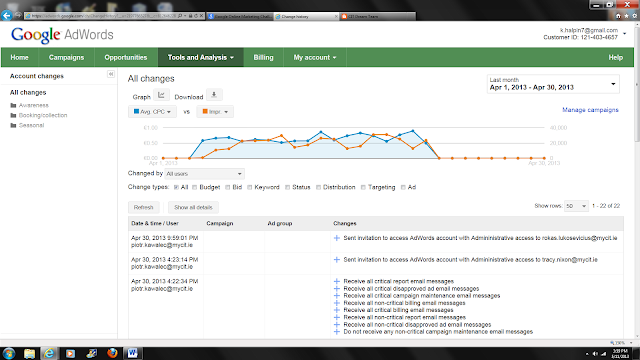Image resolution: width=640 pixels, height=360 pixels.
Task: Open Word from the taskbar
Action: [133, 353]
